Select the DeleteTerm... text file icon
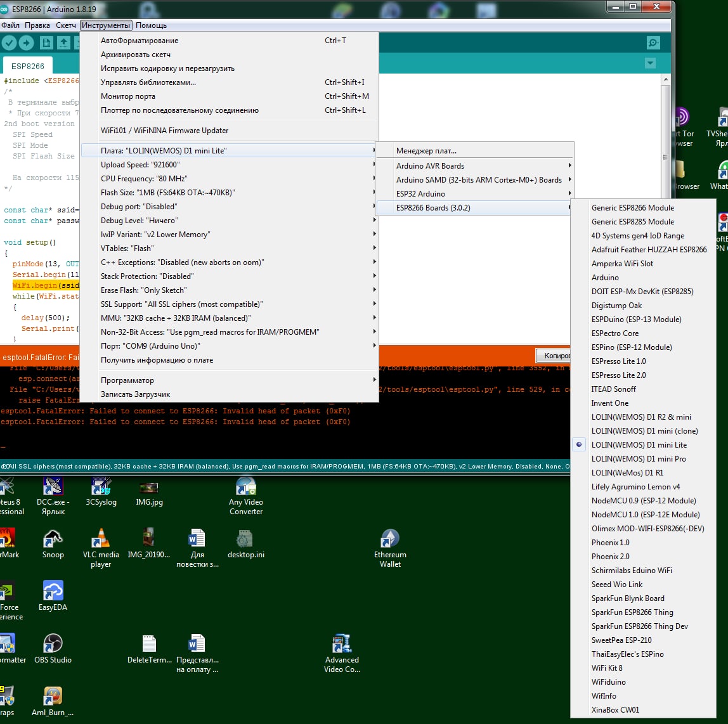The image size is (728, 724). pyautogui.click(x=149, y=649)
